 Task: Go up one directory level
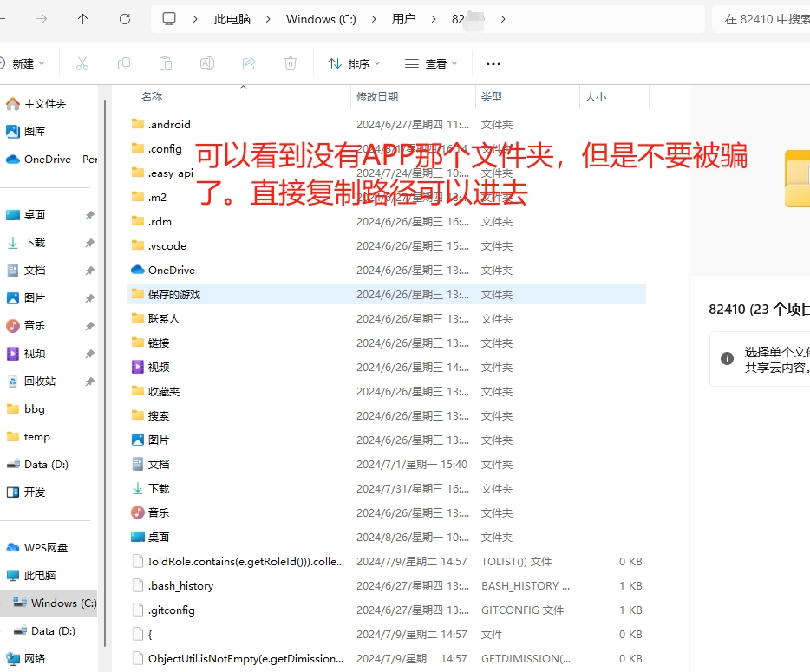82,18
